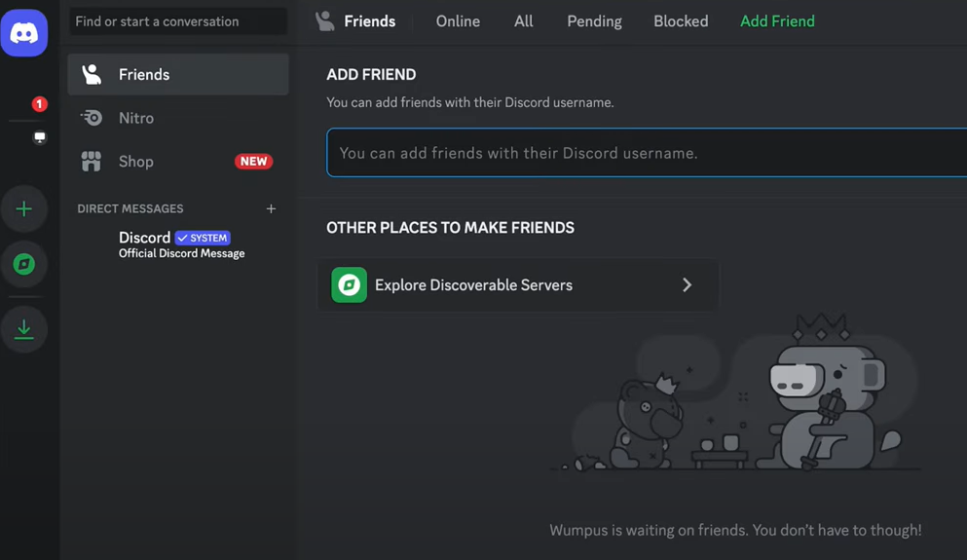
Task: Switch to the Online tab
Action: tap(458, 21)
